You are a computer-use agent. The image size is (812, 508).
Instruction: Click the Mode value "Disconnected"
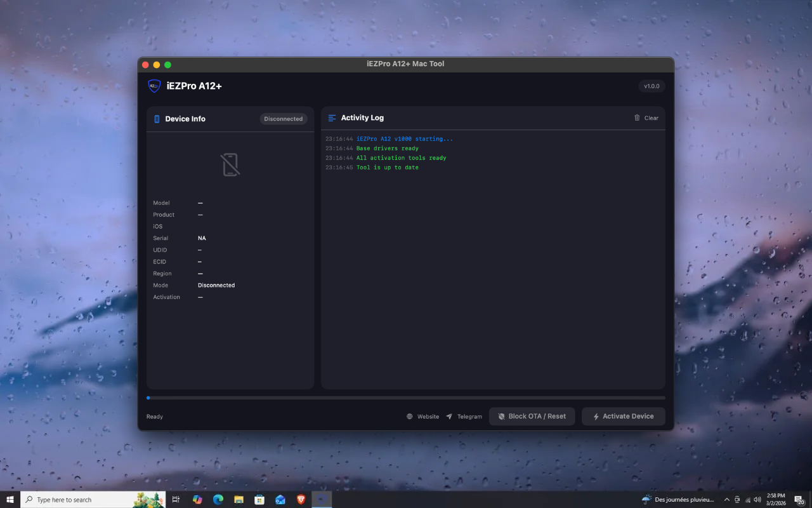pyautogui.click(x=216, y=285)
